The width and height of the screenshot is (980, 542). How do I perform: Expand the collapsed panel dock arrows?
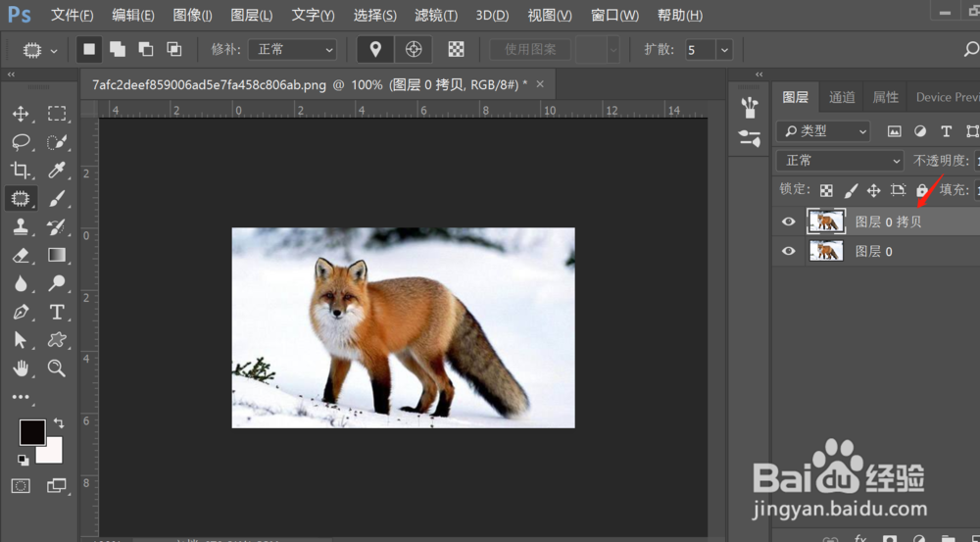pyautogui.click(x=759, y=74)
